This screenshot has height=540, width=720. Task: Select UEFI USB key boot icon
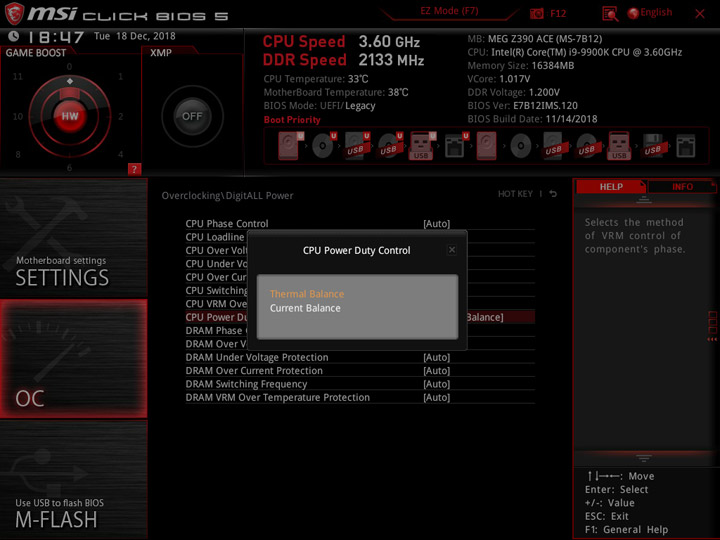(x=422, y=146)
